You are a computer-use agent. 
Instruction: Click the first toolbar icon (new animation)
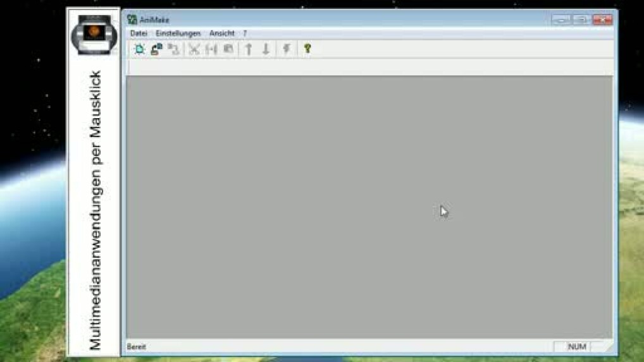pos(139,49)
